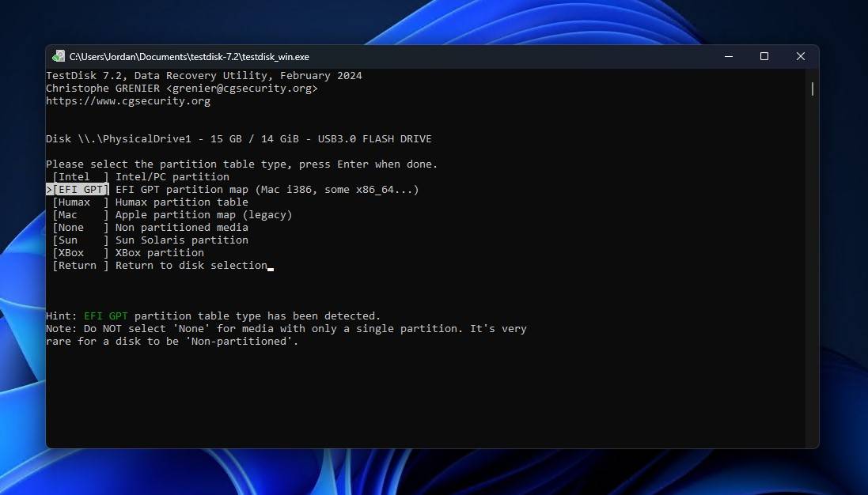Screen dimensions: 868x495
Task: Click the https://www.cgsecurity.org URL text
Action: click(128, 101)
